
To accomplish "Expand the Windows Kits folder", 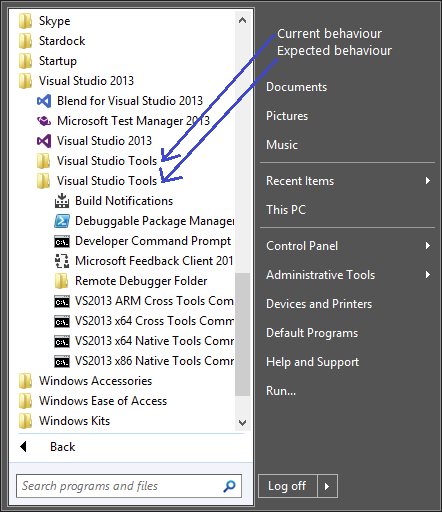I will pos(74,421).
